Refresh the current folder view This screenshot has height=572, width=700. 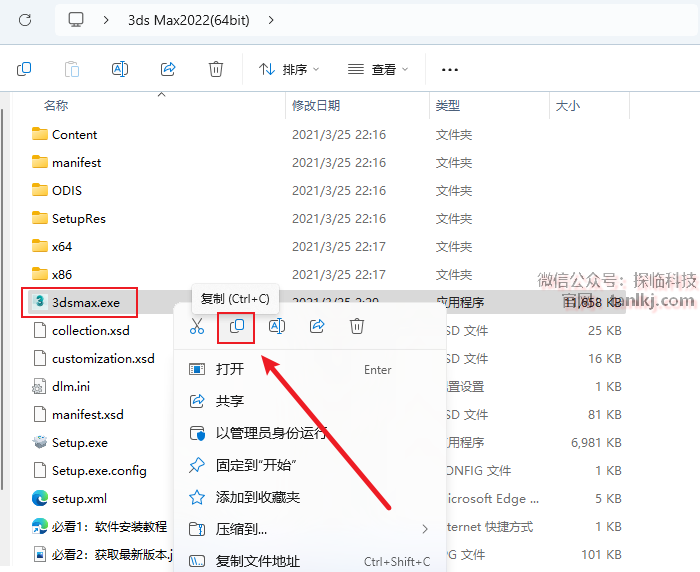pos(25,19)
